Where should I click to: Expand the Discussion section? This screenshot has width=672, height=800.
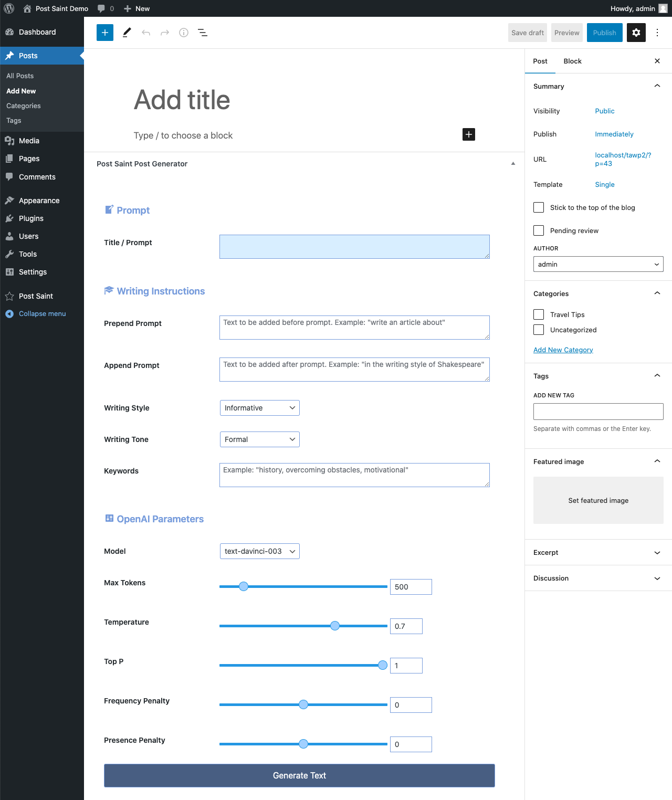coord(598,578)
